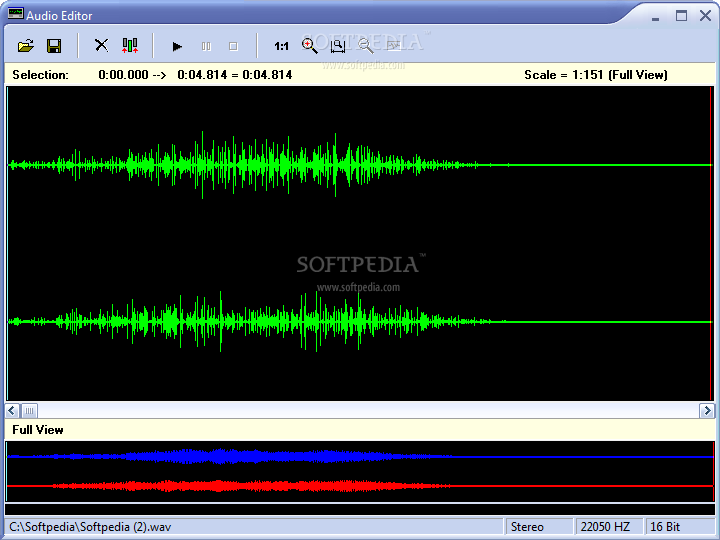Click the Scale = 1:151 (Full View) text
This screenshot has width=720, height=540.
pyautogui.click(x=596, y=75)
